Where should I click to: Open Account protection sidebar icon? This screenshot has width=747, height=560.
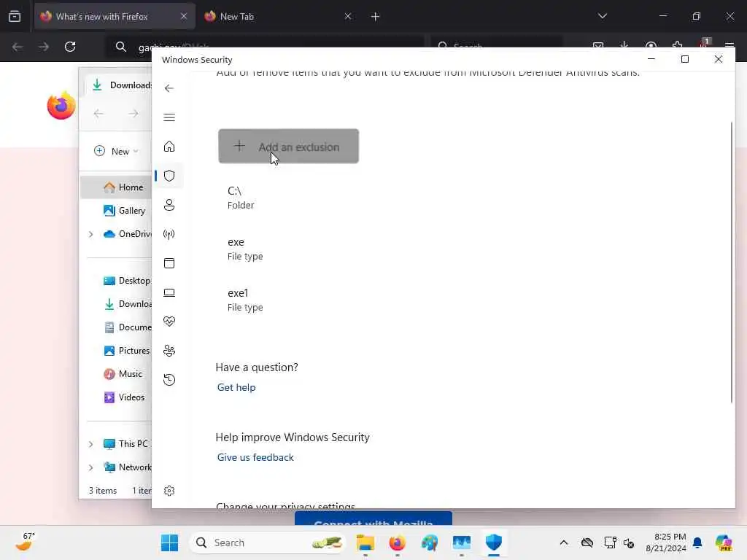[169, 205]
